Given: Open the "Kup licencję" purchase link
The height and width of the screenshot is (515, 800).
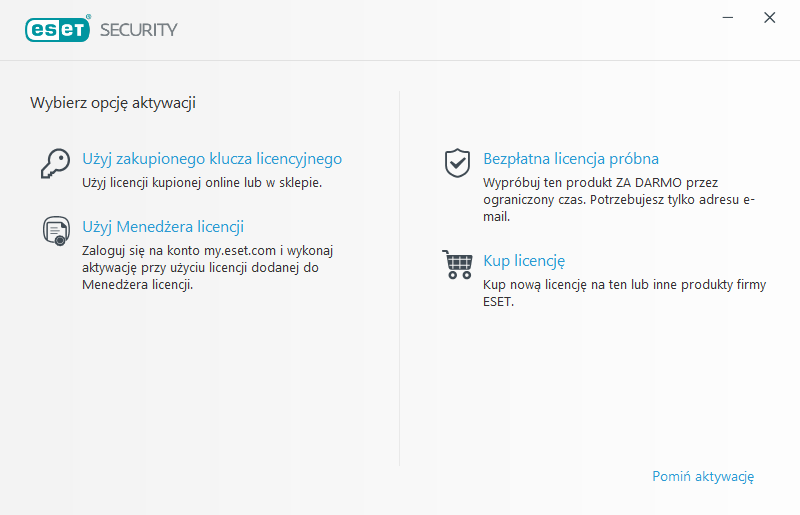Looking at the screenshot, I should click(x=524, y=261).
